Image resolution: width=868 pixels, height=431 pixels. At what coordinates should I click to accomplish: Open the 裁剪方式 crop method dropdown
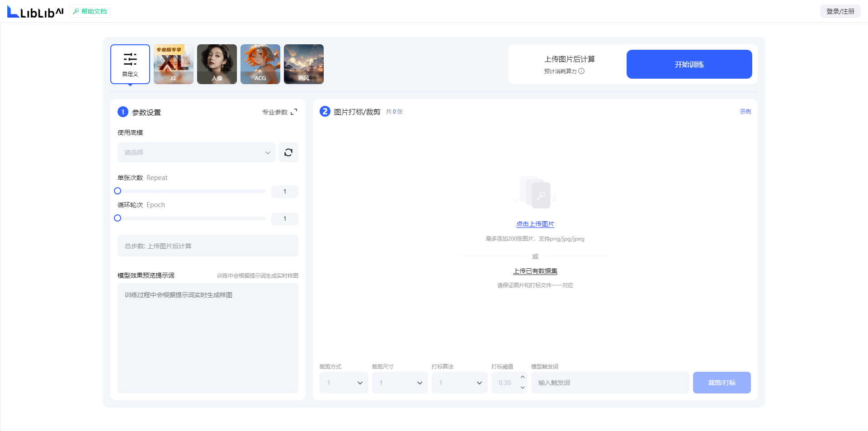344,383
